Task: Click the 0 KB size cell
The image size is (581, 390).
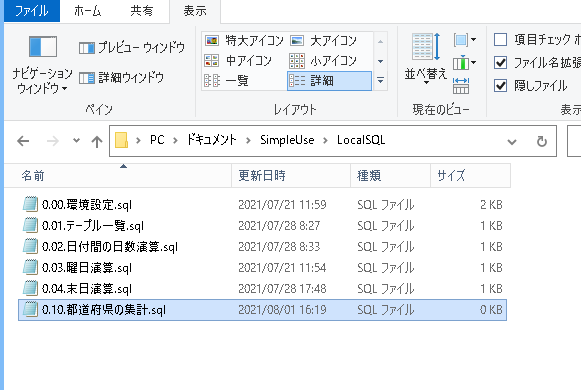Action: coord(491,310)
